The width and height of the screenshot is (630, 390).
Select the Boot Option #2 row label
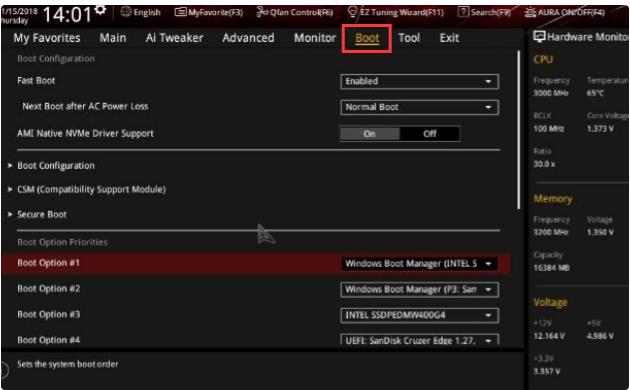pyautogui.click(x=48, y=288)
